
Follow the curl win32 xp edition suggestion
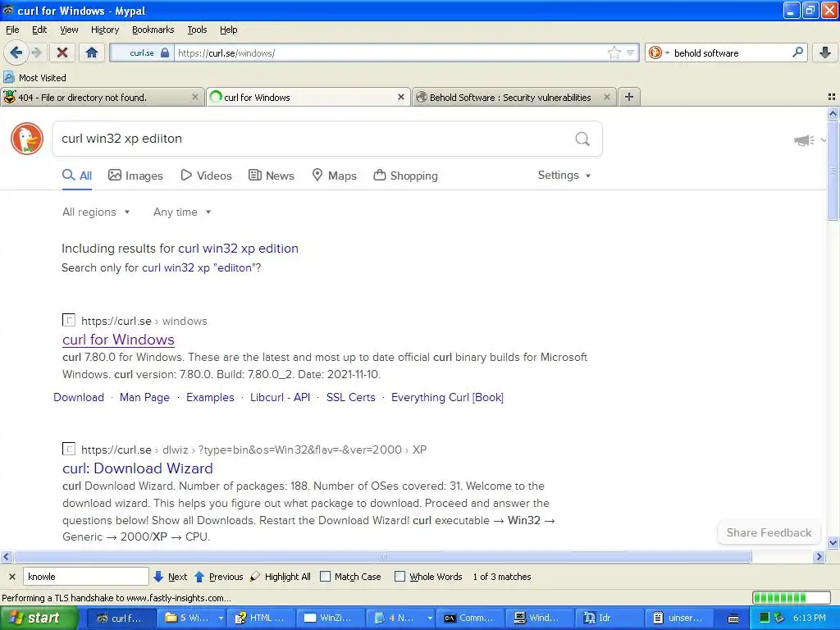click(238, 248)
